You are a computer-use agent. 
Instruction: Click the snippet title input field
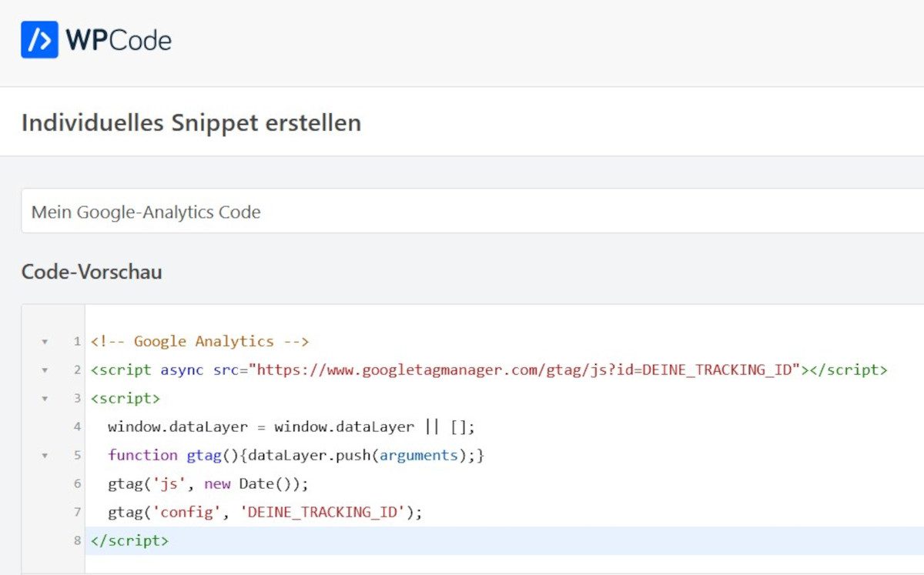pos(462,212)
